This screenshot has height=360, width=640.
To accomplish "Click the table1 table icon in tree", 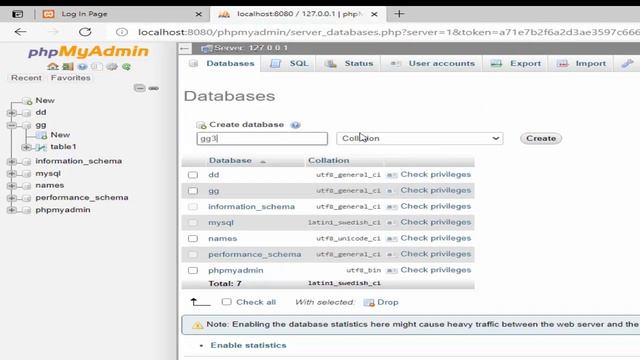I will pos(41,147).
